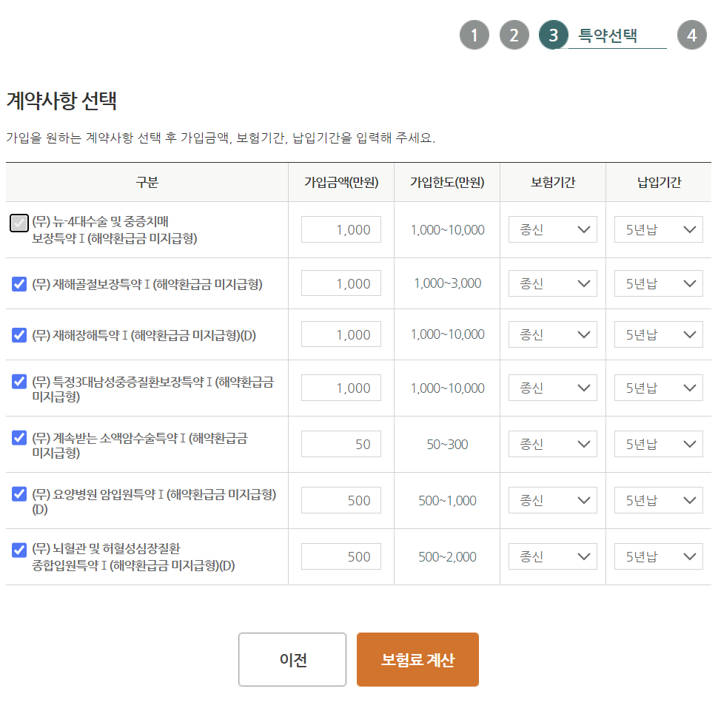Click 가입금액 field for 재해장해특약
The image size is (718, 728).
[341, 334]
